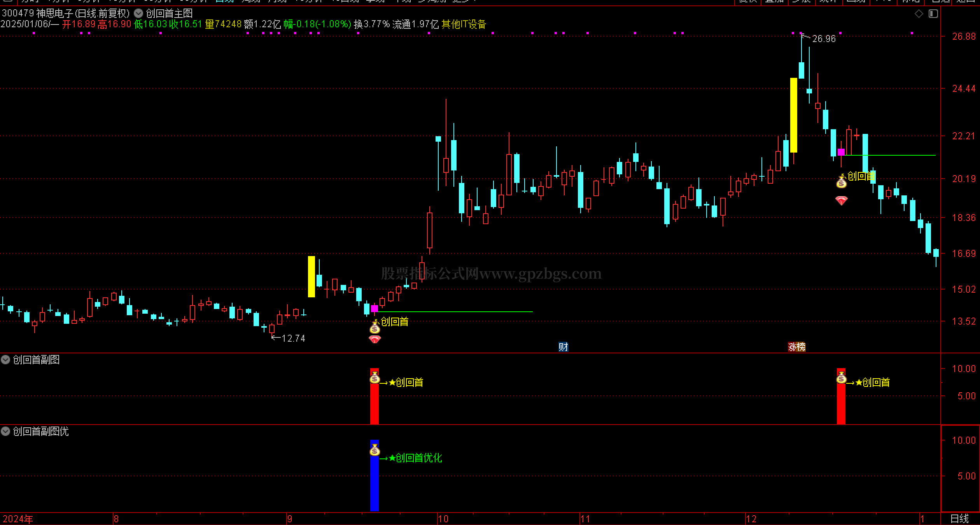
Task: Click the September money bag signal on main chart
Action: (x=374, y=327)
